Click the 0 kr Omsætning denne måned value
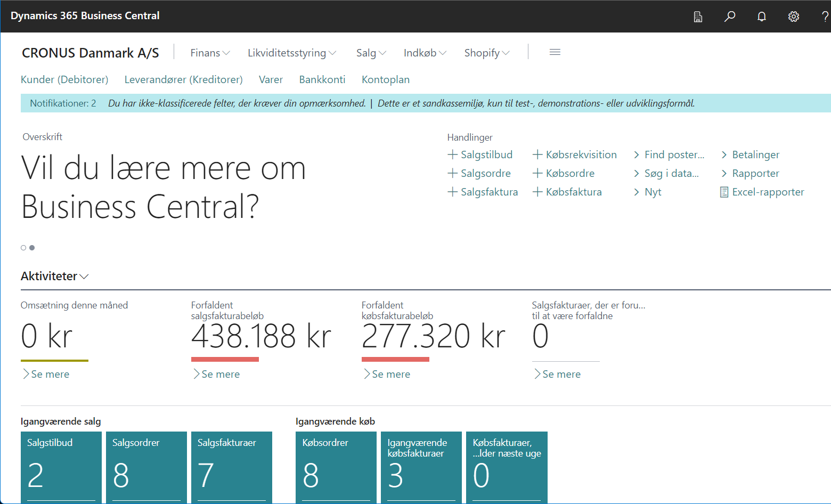The image size is (831, 504). [x=46, y=336]
